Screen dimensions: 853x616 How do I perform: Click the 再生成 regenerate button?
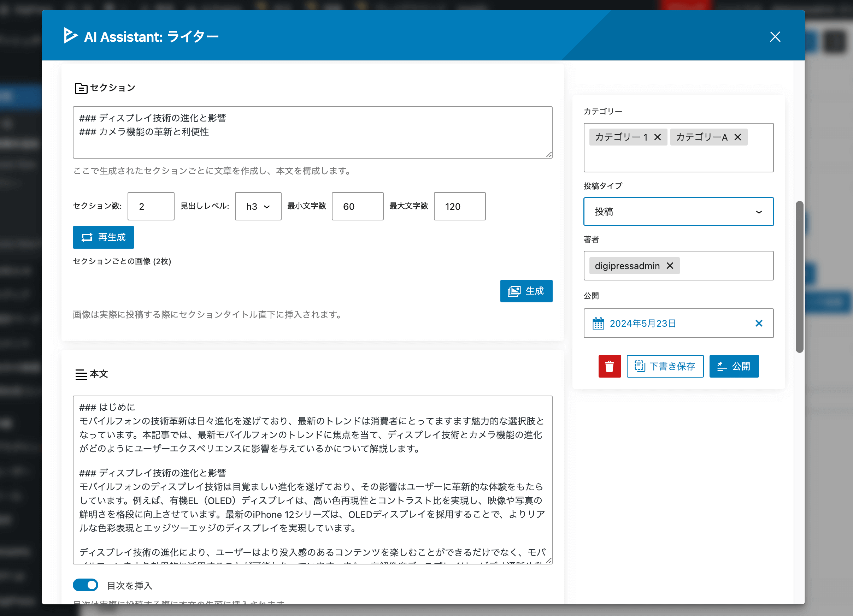coord(104,237)
